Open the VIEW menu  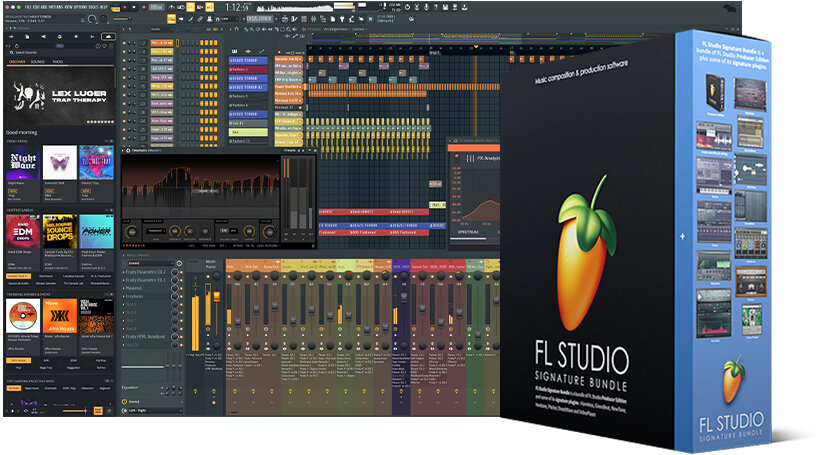[x=68, y=7]
